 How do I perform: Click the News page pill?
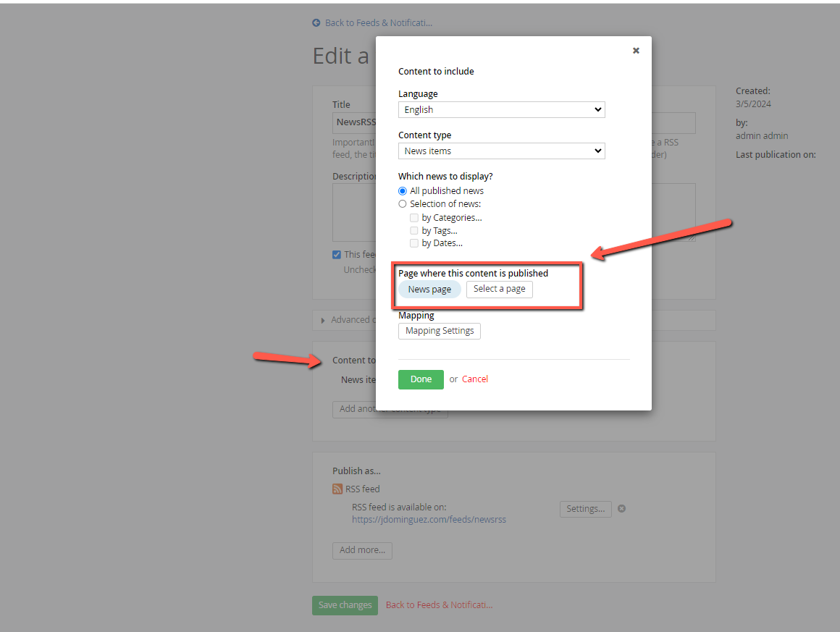[429, 290]
